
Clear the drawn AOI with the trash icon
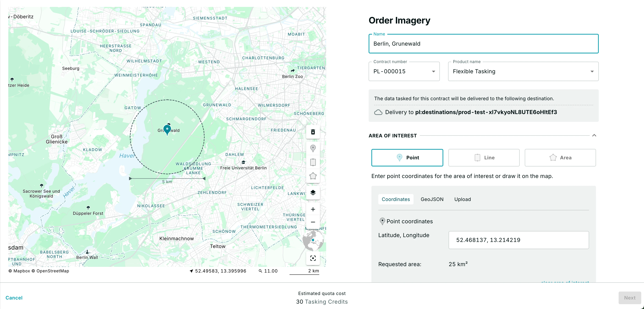[x=313, y=132]
